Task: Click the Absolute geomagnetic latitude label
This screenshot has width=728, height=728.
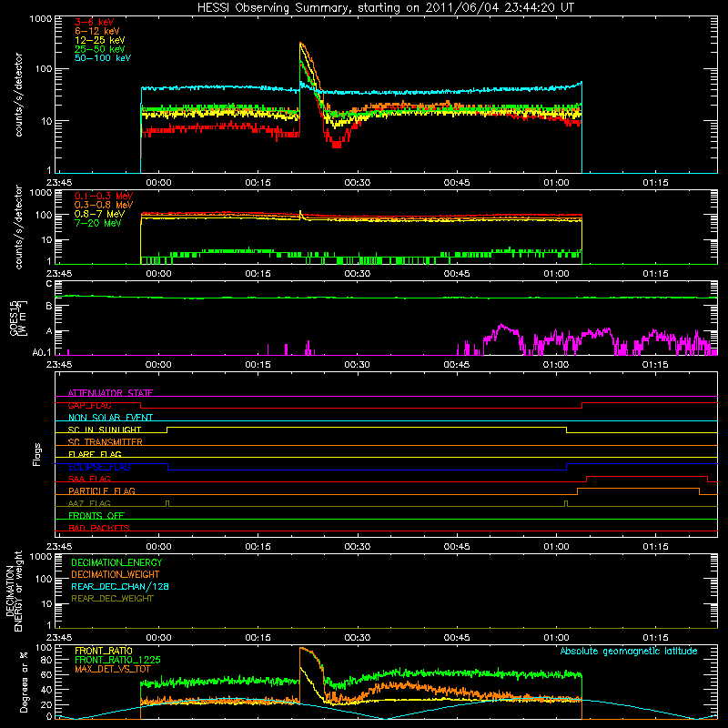Action: tap(629, 652)
